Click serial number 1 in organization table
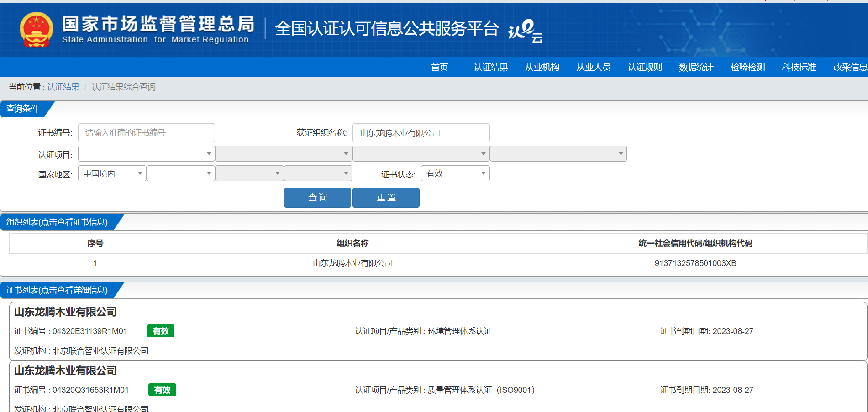868x412 pixels. tap(95, 263)
